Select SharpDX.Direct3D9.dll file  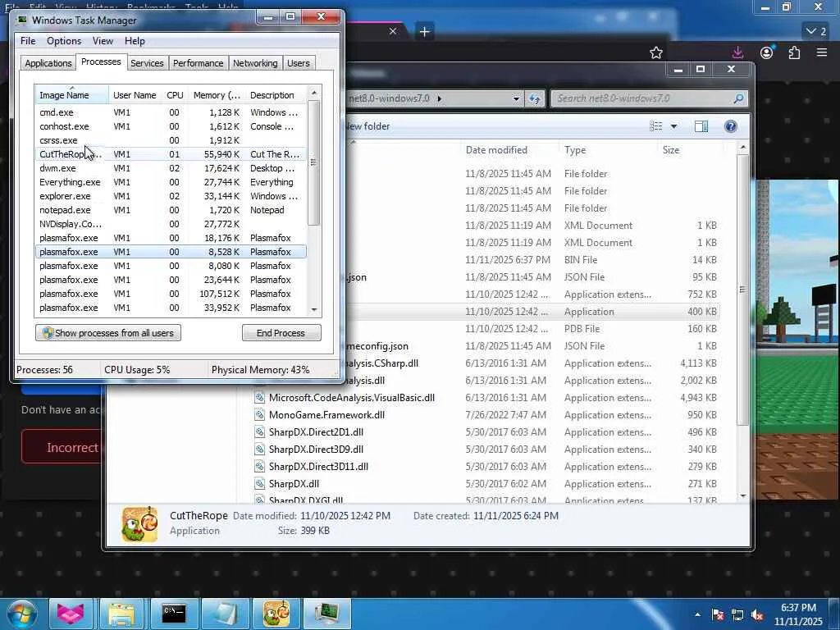click(x=316, y=449)
